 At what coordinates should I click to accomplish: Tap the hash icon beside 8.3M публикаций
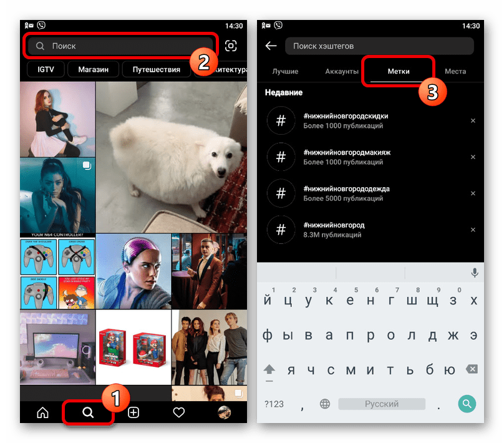tap(281, 230)
